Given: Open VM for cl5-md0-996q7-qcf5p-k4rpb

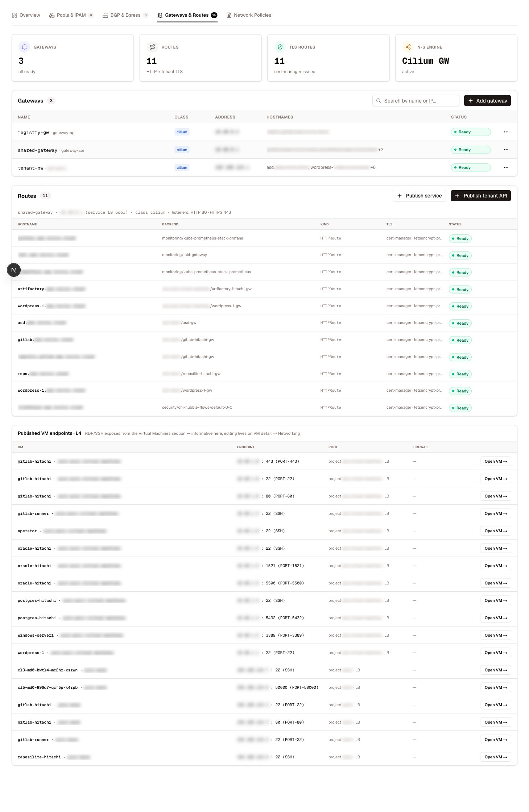Looking at the screenshot, I should point(496,687).
